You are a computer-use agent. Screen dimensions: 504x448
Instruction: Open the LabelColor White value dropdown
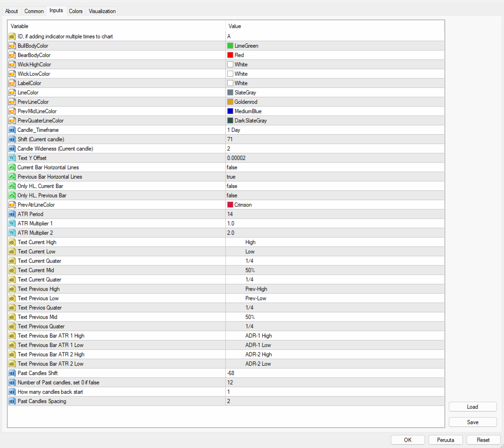tap(335, 83)
